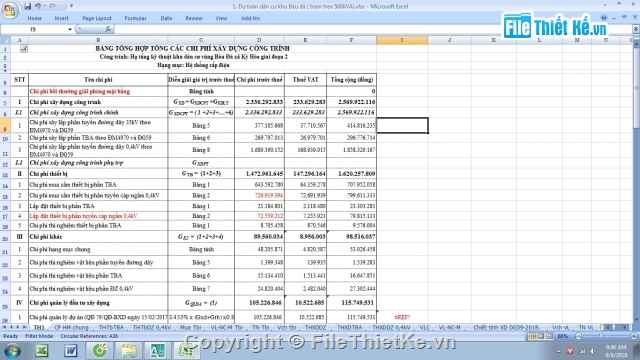Adjust the zoom slider handle
Viewport: 640px width, 360px height.
(x=601, y=336)
